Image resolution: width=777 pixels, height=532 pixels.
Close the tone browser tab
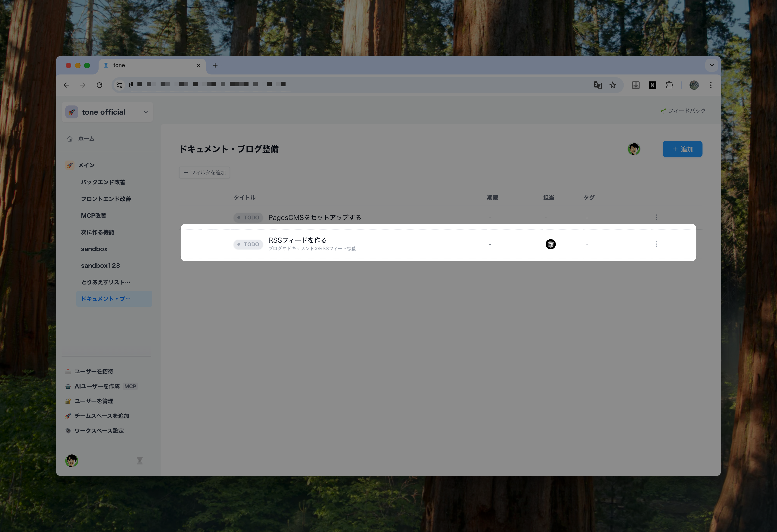pos(198,65)
